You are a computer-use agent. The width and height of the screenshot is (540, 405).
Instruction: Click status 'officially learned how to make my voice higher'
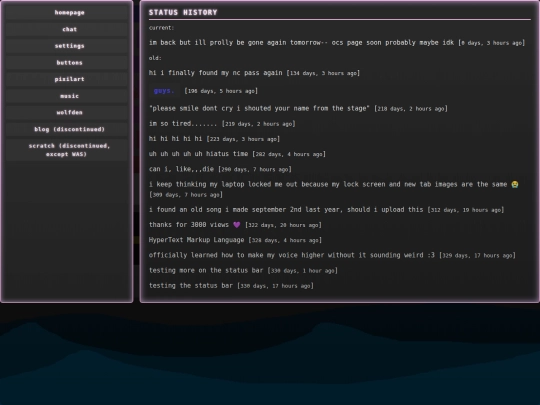coord(292,255)
